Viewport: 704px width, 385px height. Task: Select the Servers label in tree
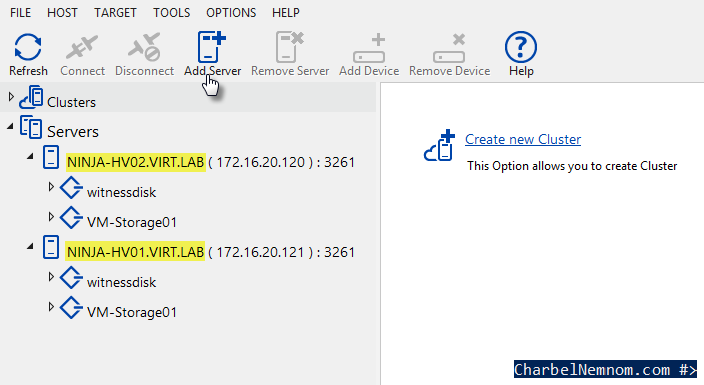(73, 132)
